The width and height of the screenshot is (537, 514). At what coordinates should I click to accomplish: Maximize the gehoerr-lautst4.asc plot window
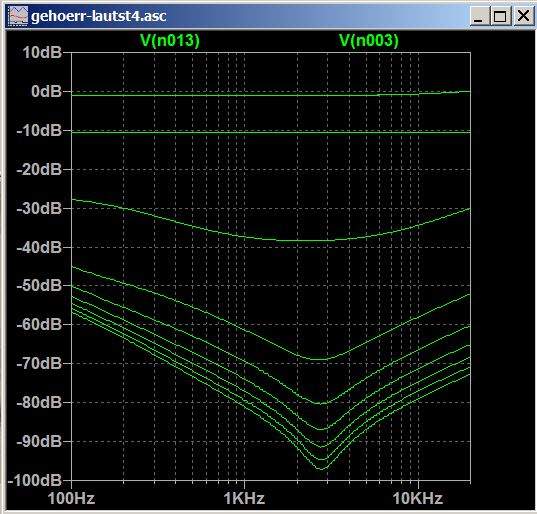[500, 16]
